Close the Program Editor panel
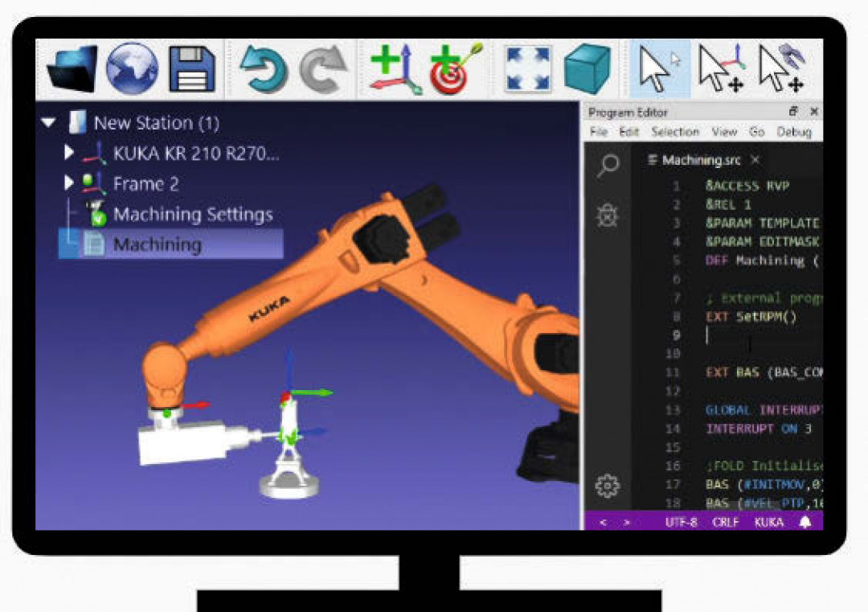868x612 pixels. [x=813, y=111]
